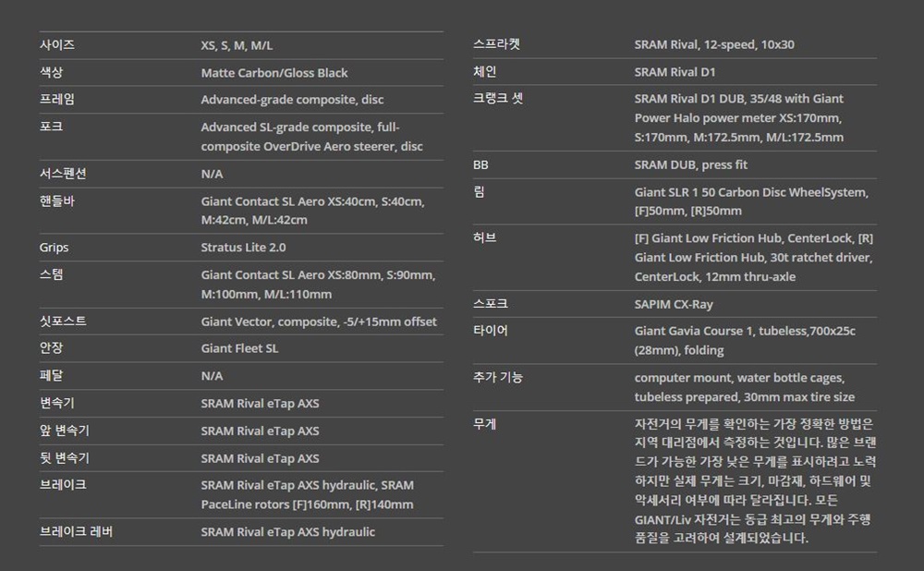The image size is (924, 571).
Task: Click the Stratus Lite 2.0 grips value
Action: [x=243, y=248]
